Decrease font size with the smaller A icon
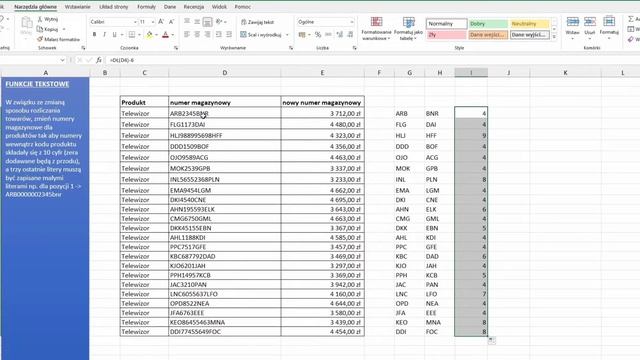The width and height of the screenshot is (640, 360). (171, 22)
